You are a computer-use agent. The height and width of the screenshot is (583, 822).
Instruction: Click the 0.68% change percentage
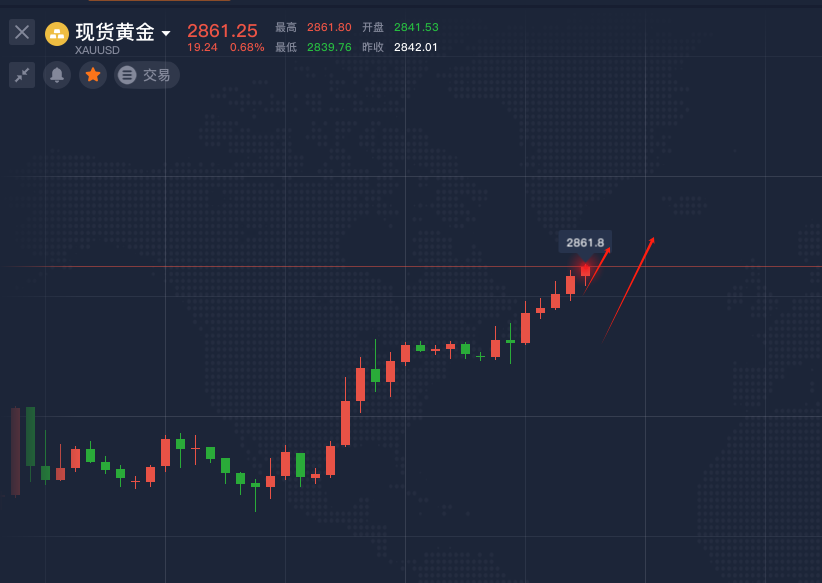[x=247, y=47]
